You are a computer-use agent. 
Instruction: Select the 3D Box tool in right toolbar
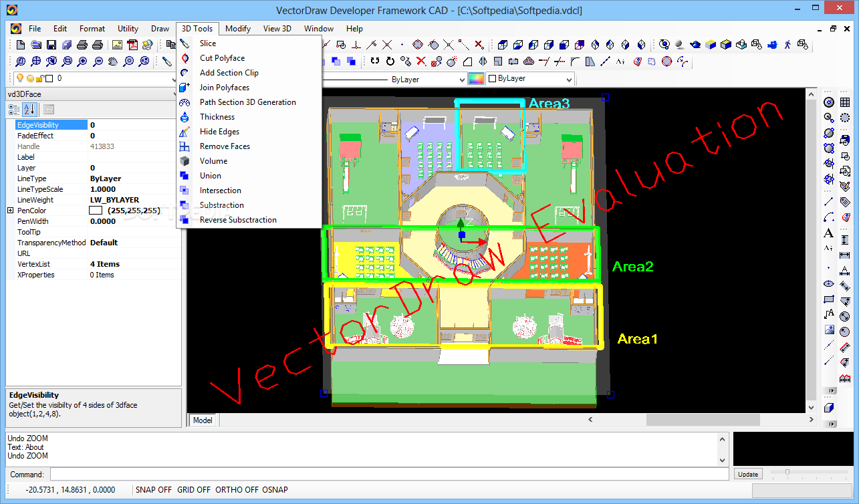(x=829, y=407)
